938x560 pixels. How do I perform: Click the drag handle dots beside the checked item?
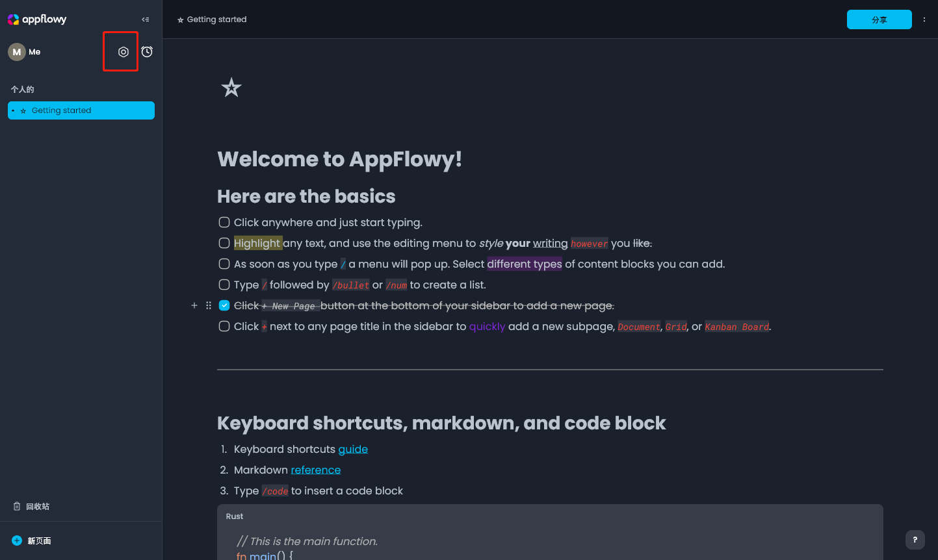(209, 305)
